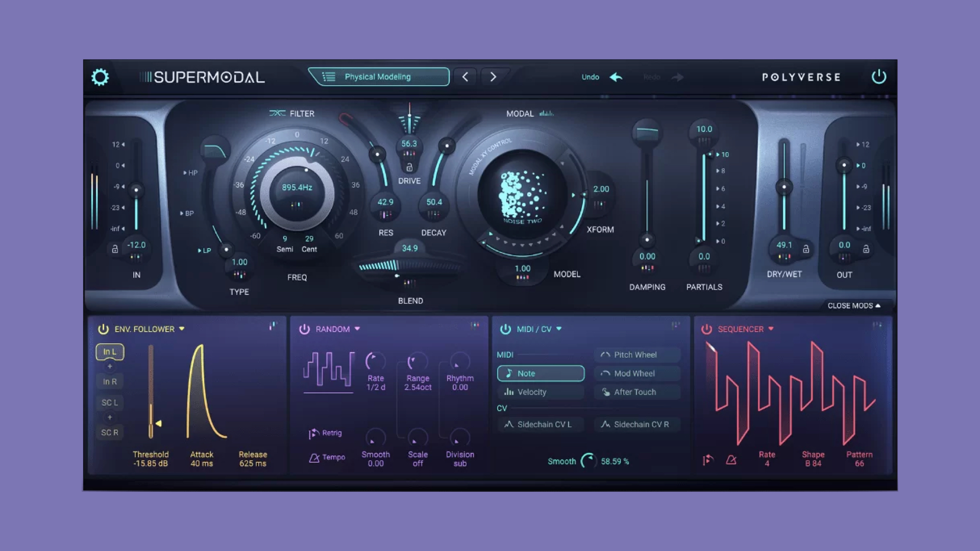This screenshot has height=551, width=980.
Task: Click the RES value 42.9
Action: (x=385, y=202)
